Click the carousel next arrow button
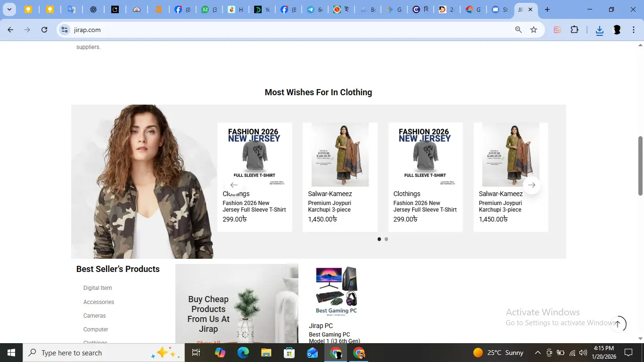This screenshot has height=362, width=644. 531,185
